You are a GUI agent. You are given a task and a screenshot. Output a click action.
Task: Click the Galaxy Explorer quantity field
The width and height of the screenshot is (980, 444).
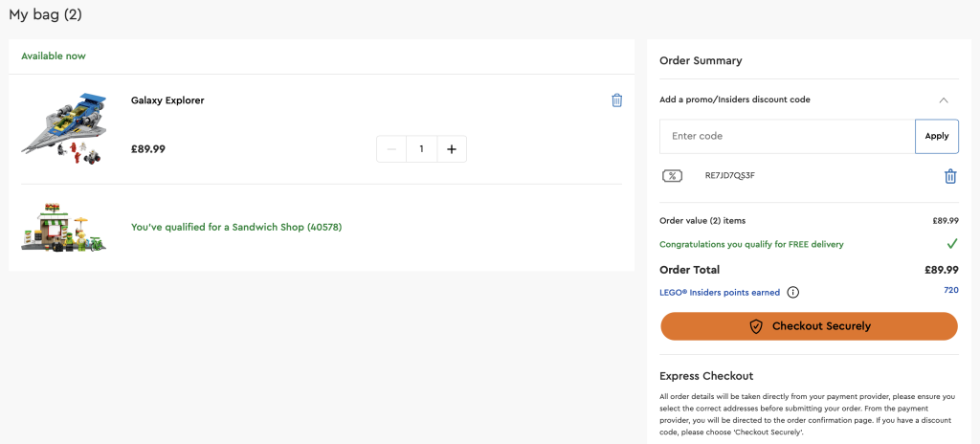click(422, 149)
